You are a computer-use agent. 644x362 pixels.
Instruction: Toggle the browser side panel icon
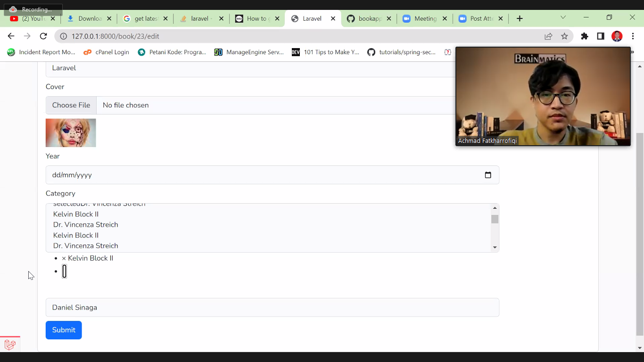click(x=601, y=36)
